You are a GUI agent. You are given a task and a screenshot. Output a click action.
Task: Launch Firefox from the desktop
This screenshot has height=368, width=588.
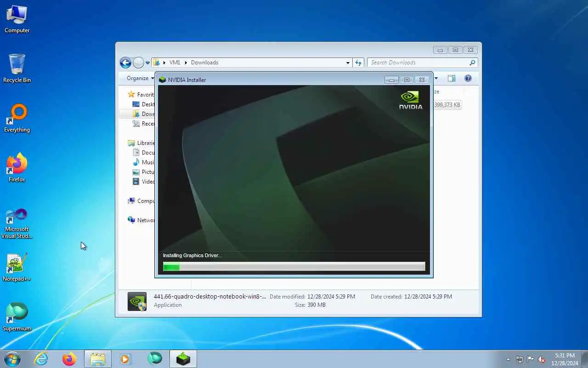pos(17,168)
